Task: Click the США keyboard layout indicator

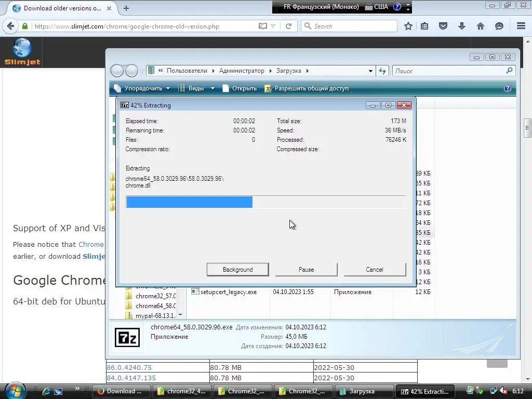Action: point(377,7)
